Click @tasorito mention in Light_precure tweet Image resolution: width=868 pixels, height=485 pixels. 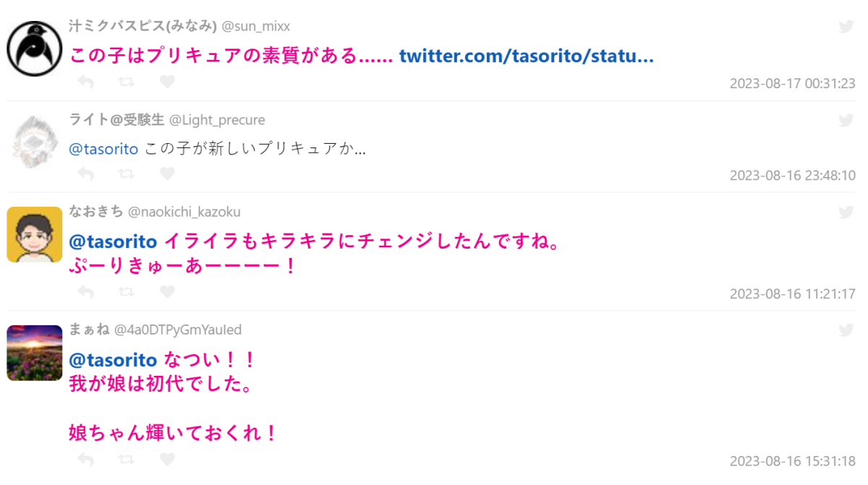[x=103, y=149]
